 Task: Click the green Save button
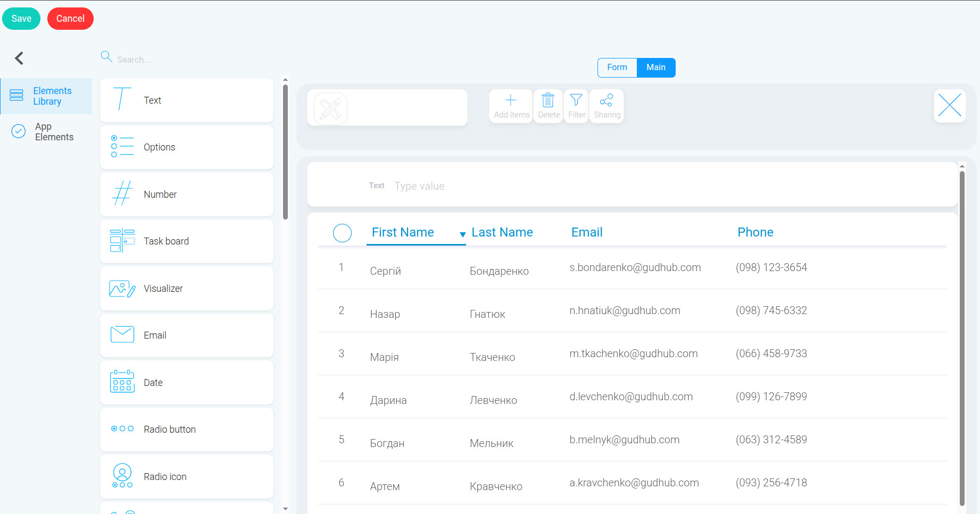pos(21,19)
